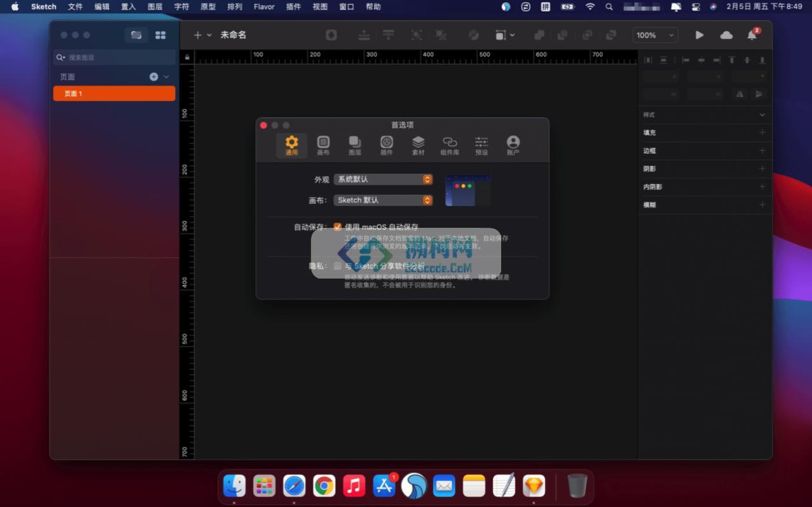This screenshot has height=507, width=812.
Task: Click the Difference boolean operation icon
Action: tap(611, 35)
